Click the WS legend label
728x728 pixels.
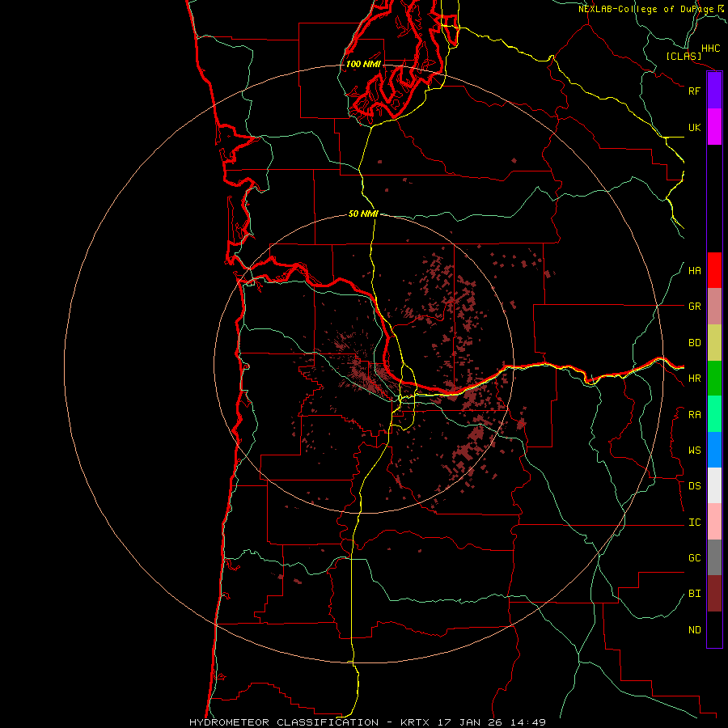[x=694, y=451]
